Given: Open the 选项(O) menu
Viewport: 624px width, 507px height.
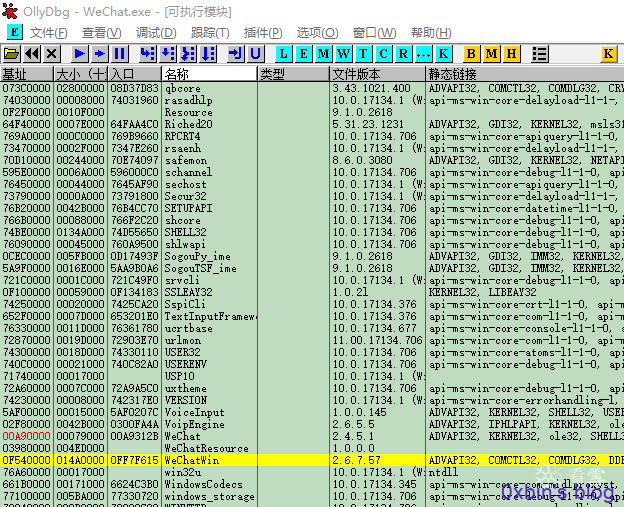Looking at the screenshot, I should (x=317, y=33).
